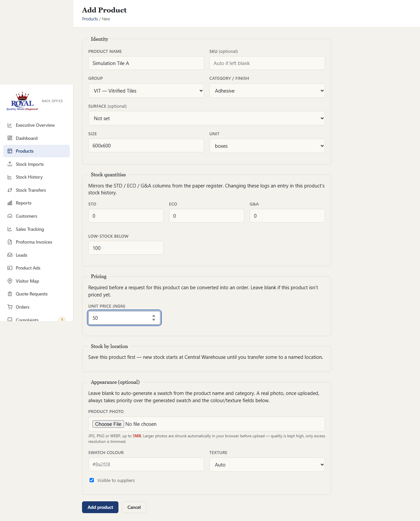This screenshot has height=521, width=420.
Task: Click the Customers icon in sidebar
Action: (10, 216)
